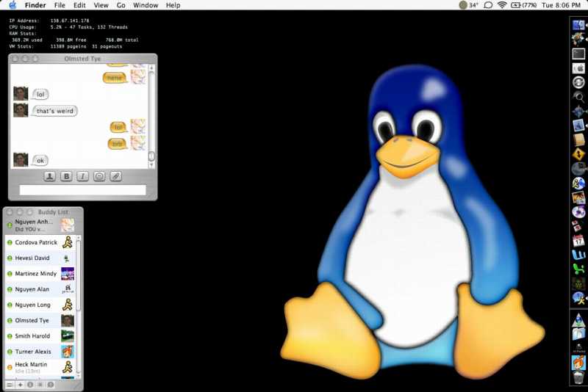Open the View menu
This screenshot has width=588, height=392.
pos(101,5)
